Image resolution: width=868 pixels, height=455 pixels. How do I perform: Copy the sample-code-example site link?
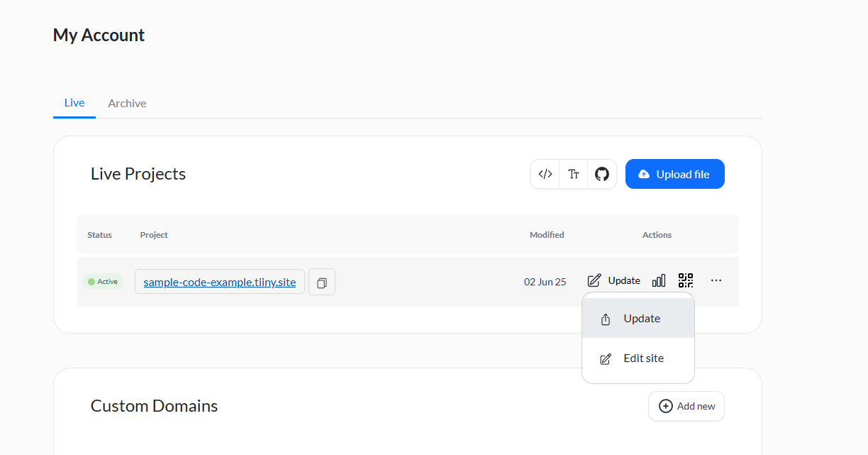pyautogui.click(x=322, y=282)
